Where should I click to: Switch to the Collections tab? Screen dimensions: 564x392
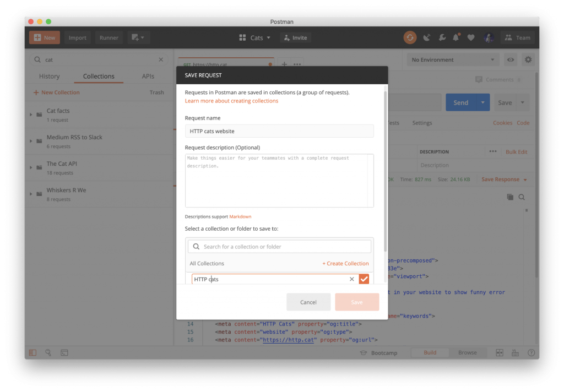click(x=99, y=76)
